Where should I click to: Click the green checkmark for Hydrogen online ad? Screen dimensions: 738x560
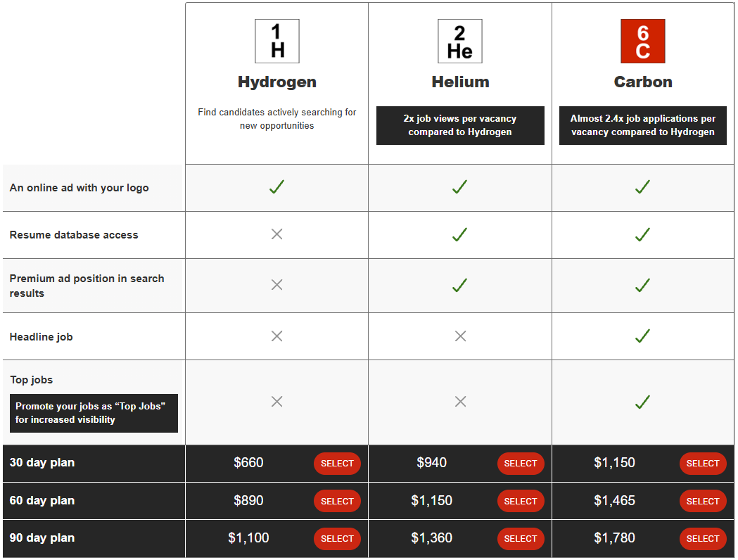coord(276,187)
